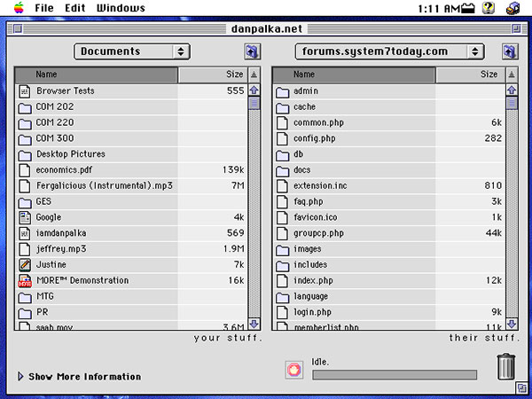Toggle local pane sort order button

click(x=254, y=75)
